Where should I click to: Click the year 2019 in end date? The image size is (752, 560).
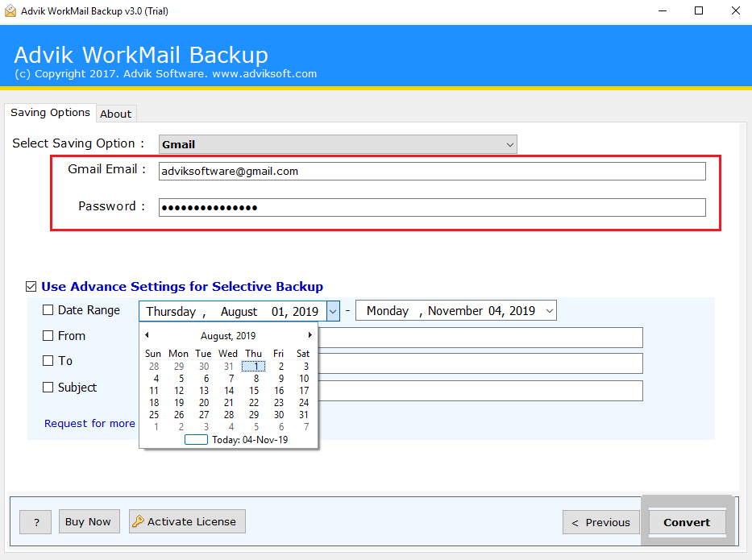(x=522, y=311)
